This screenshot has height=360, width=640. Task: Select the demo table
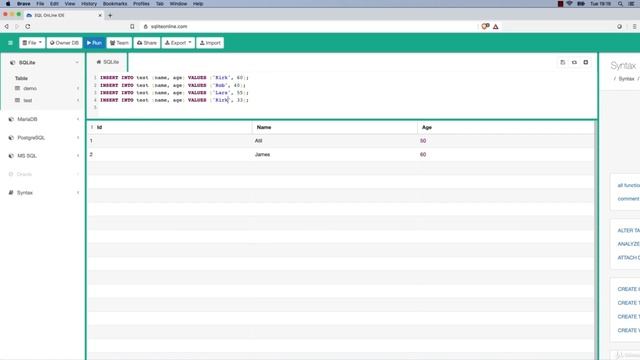[x=30, y=89]
